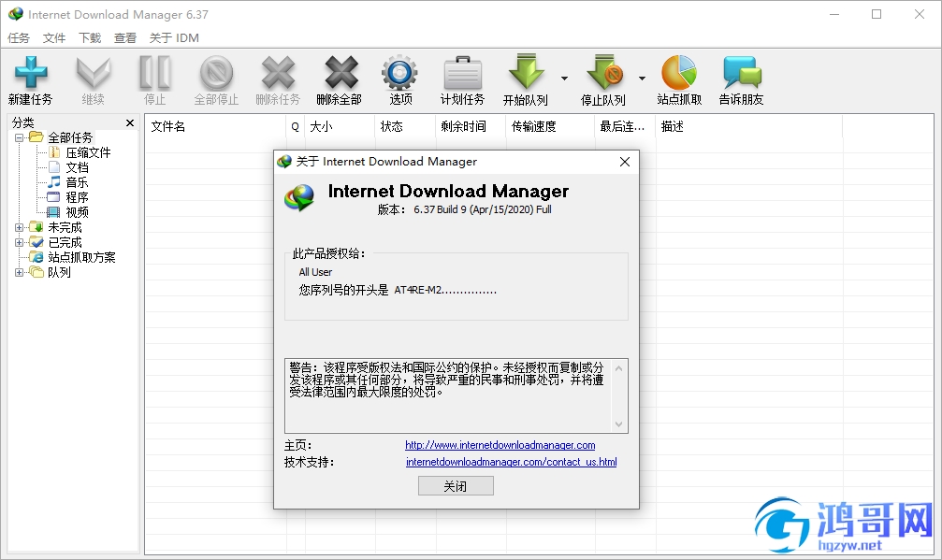942x560 pixels.
Task: Click the 关闭 button in About dialog
Action: tap(456, 486)
